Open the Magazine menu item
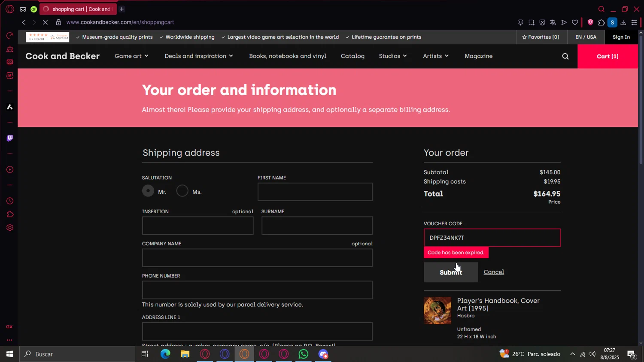Image resolution: width=644 pixels, height=362 pixels. tap(479, 56)
